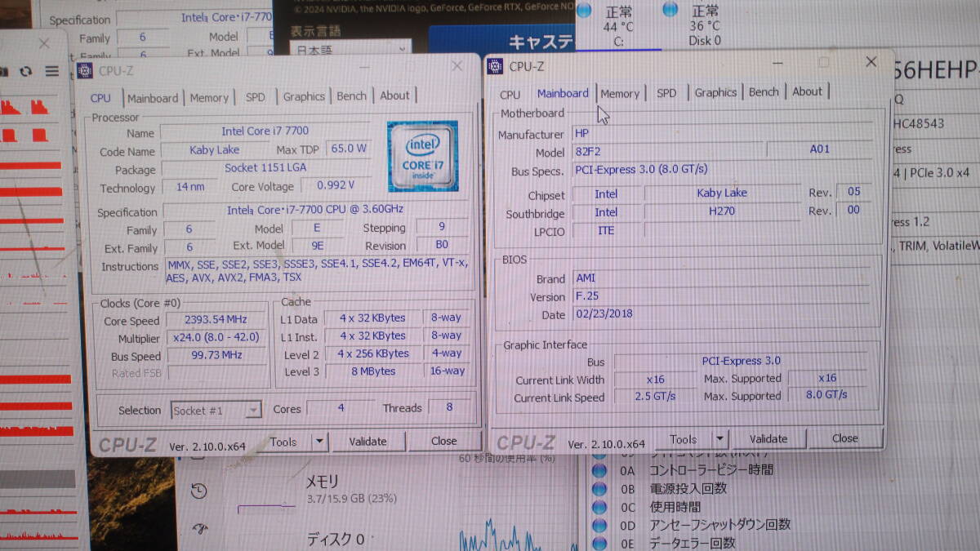Click the Close button in the left CPU-Z window
The image size is (980, 551).
[x=443, y=441]
